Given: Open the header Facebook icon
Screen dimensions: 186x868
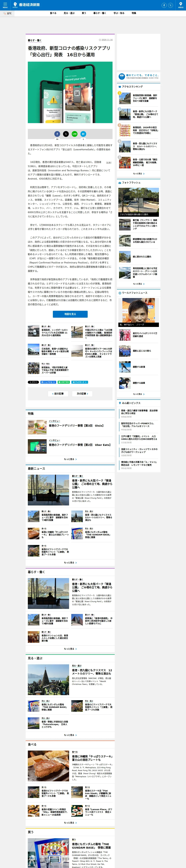Looking at the screenshot, I should click(x=164, y=5).
